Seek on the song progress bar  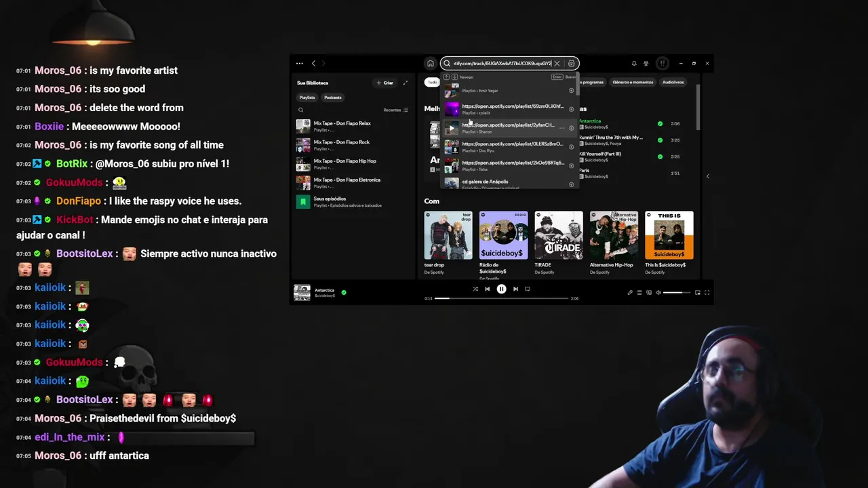pos(501,298)
